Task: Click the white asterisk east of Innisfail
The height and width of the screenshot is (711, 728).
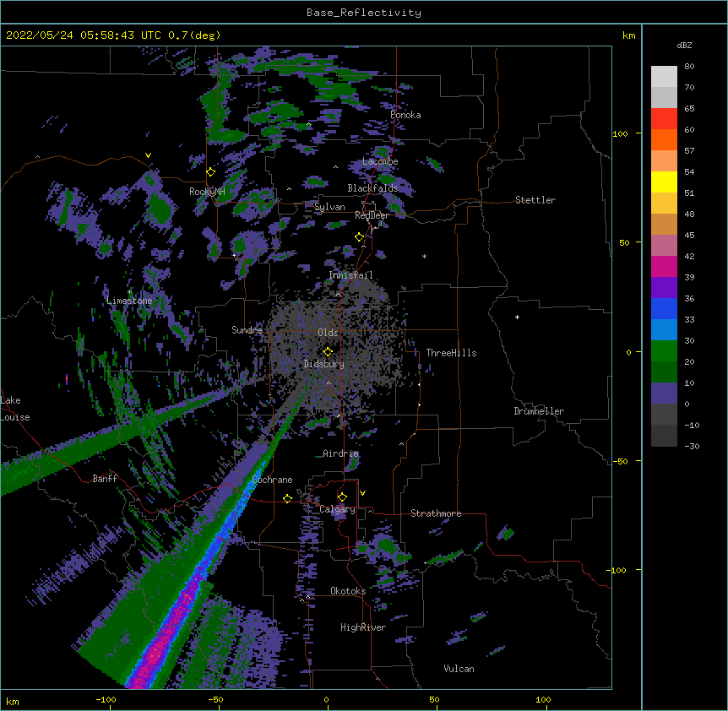Action: (x=424, y=256)
